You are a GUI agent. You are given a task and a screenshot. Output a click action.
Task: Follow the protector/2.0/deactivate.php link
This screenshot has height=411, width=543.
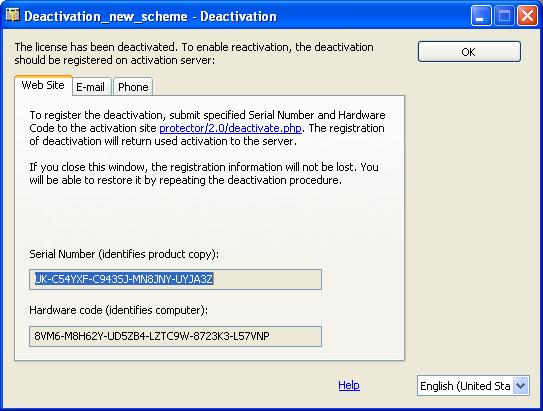pos(230,128)
